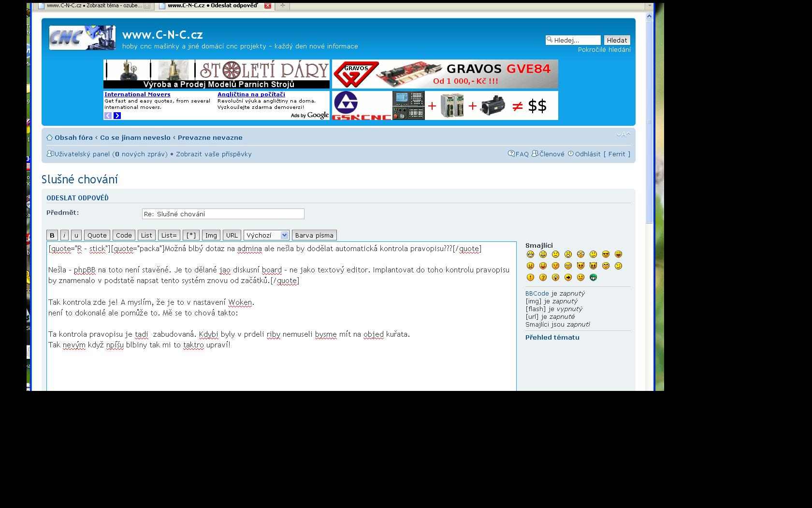
Task: Click the CNC site logo
Action: (x=82, y=38)
